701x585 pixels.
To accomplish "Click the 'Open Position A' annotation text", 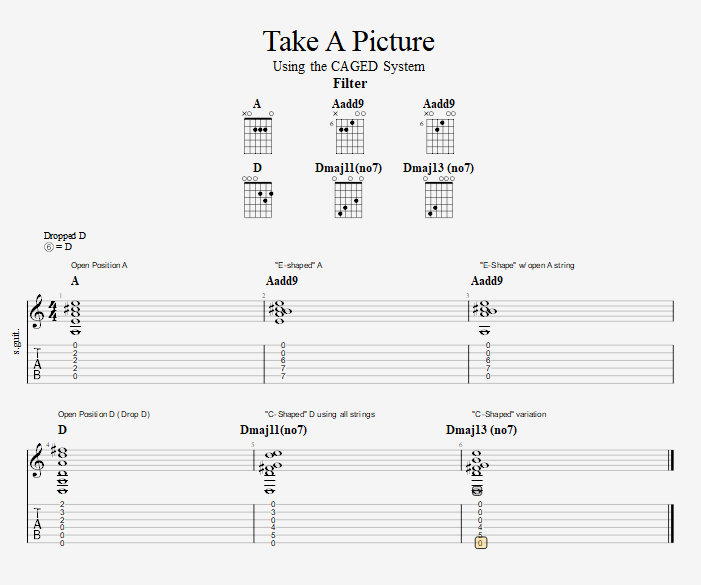I will 99,265.
